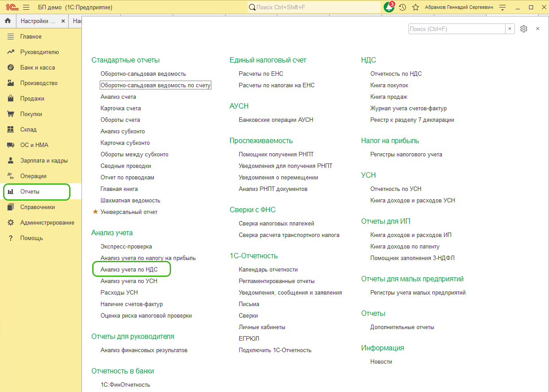Open the notifications bell icon
This screenshot has height=392, width=549.
pos(389,8)
